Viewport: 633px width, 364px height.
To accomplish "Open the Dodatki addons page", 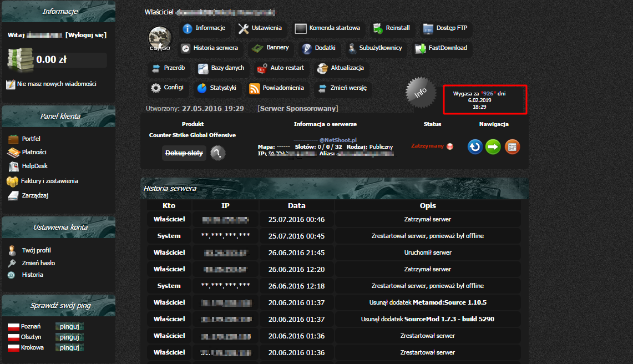I will [318, 48].
